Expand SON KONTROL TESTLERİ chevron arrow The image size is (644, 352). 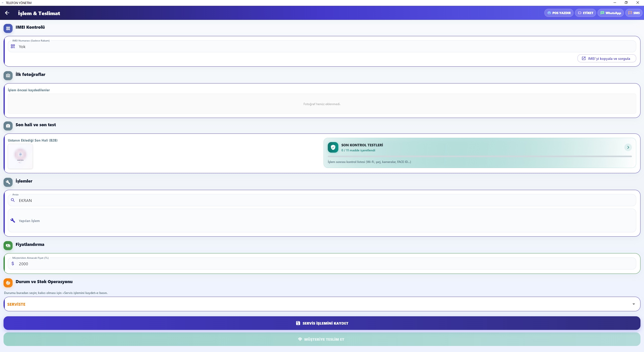628,147
